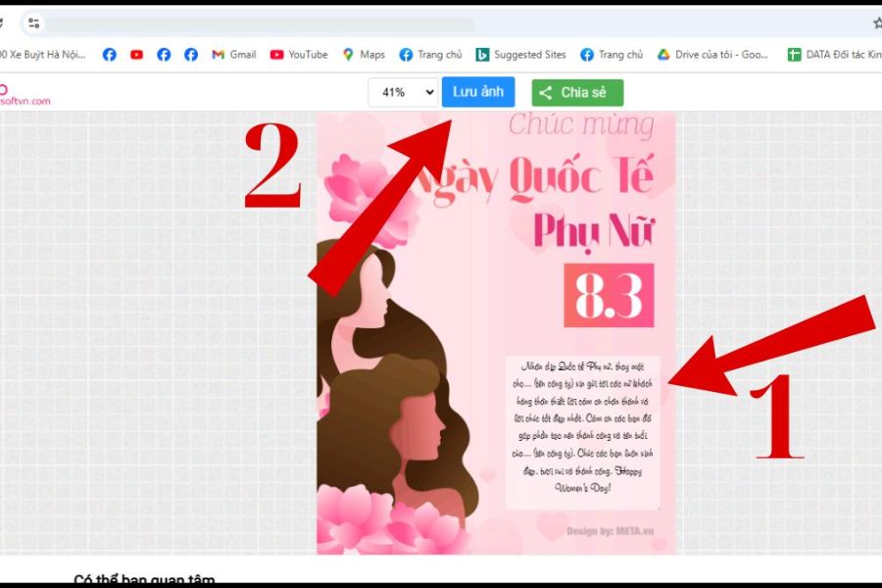
Task: Expand the 41% zoom dropdown
Action: (x=402, y=92)
